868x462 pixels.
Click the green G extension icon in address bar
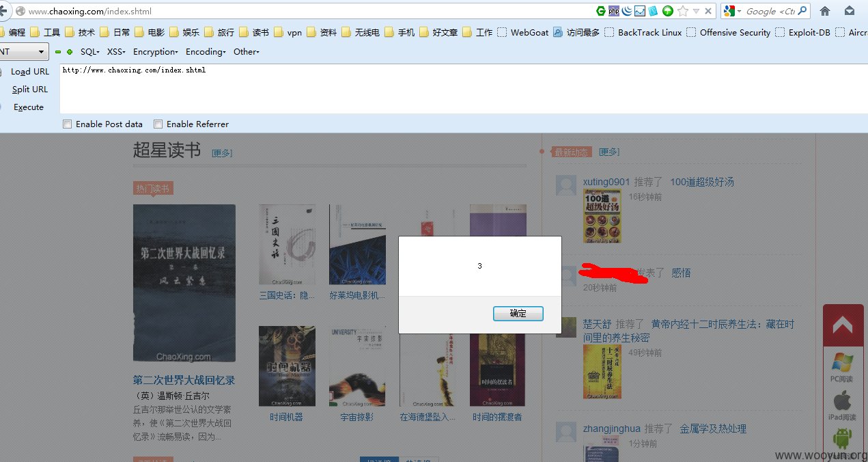point(601,11)
